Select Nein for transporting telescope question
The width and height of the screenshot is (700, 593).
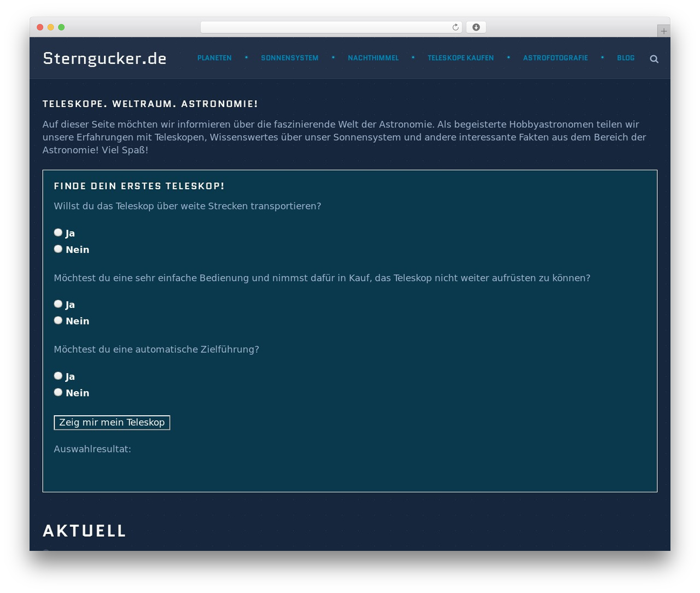[58, 249]
